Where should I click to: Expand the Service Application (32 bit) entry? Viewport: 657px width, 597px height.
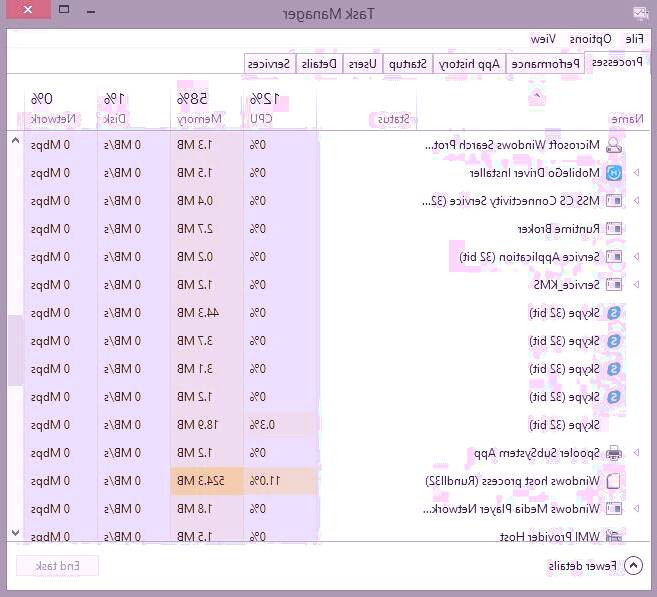(x=636, y=257)
